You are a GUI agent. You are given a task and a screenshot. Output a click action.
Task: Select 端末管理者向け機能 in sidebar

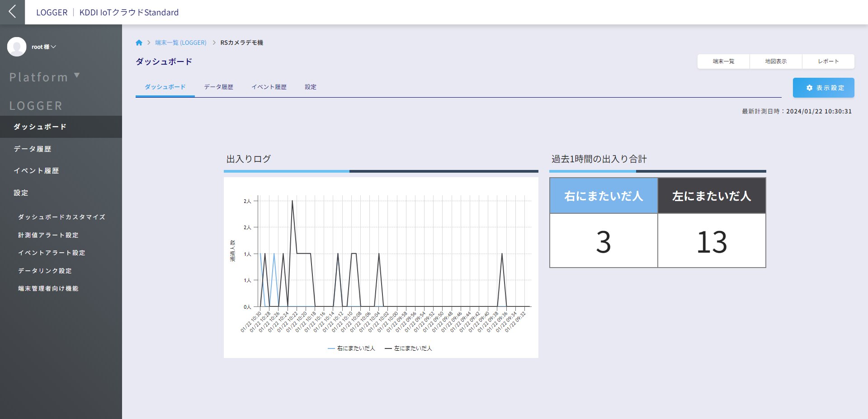pyautogui.click(x=48, y=288)
